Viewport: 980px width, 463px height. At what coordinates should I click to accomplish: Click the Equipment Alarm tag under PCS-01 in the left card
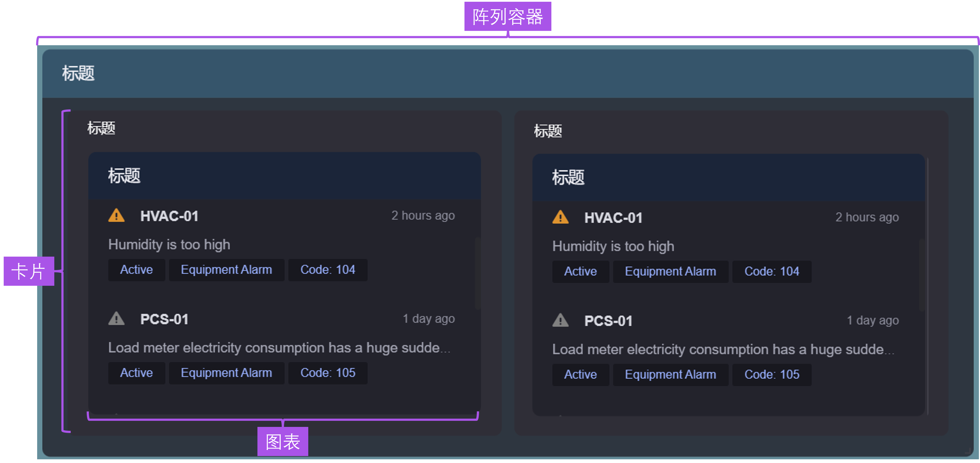[x=226, y=373]
